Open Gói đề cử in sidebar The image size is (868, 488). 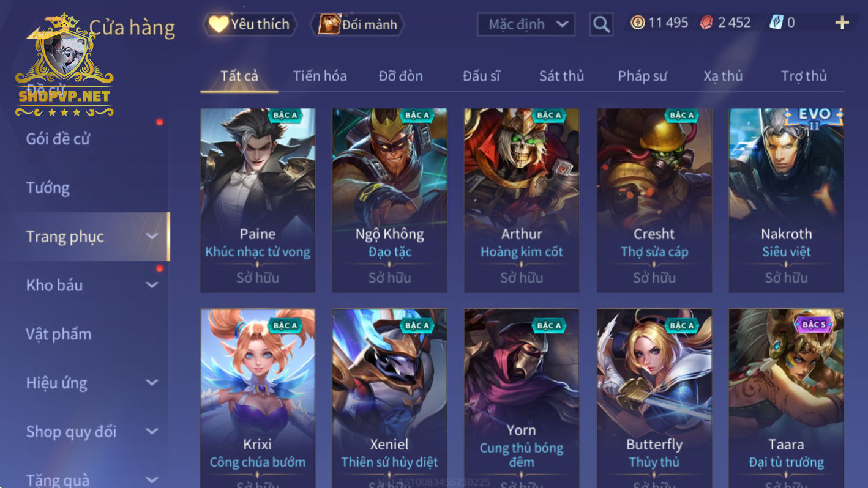[58, 139]
